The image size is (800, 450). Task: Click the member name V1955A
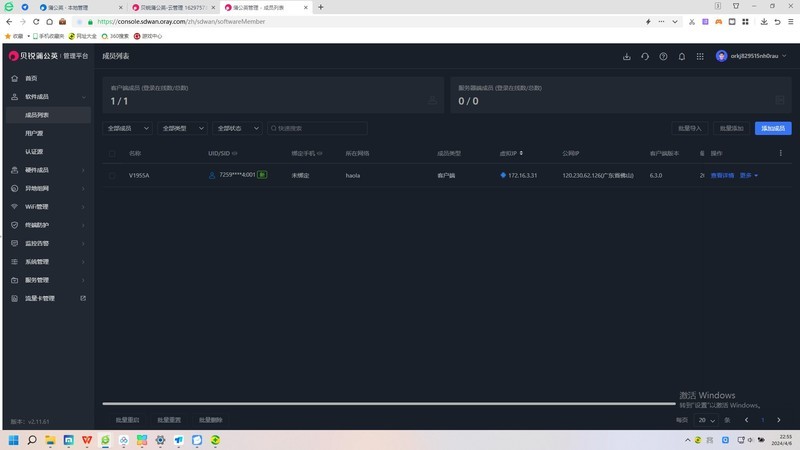(x=139, y=176)
